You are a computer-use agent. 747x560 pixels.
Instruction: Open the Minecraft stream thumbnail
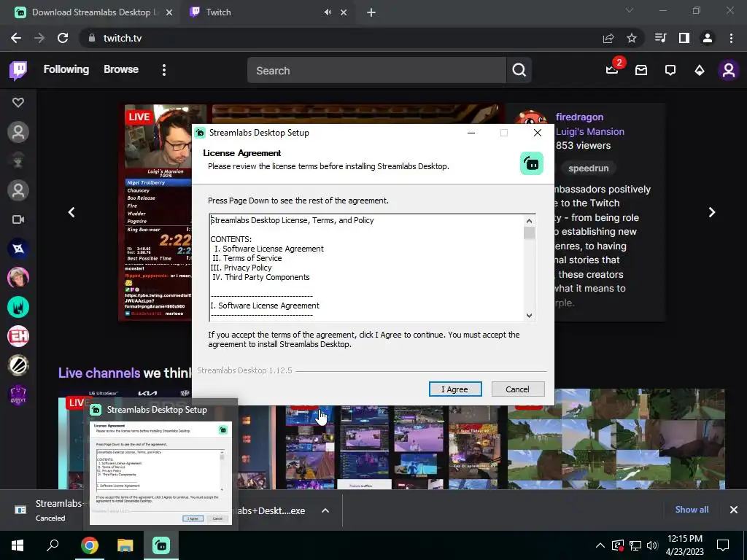tap(616, 439)
